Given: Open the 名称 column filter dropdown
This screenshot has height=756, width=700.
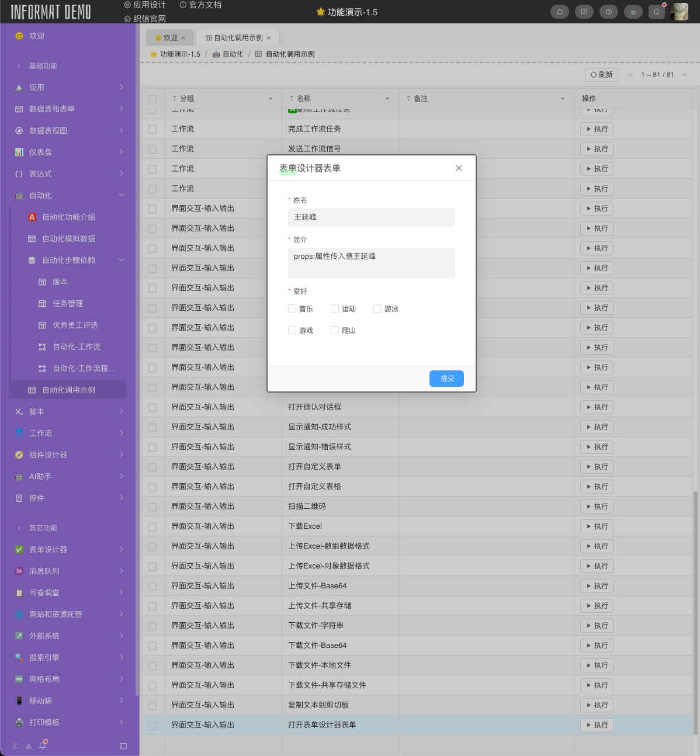Looking at the screenshot, I should (x=387, y=98).
